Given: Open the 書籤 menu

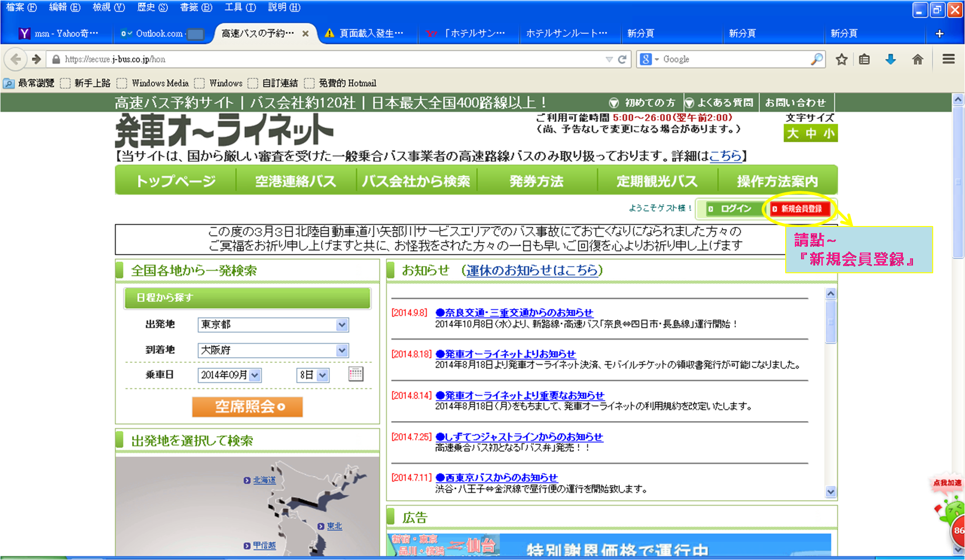Looking at the screenshot, I should click(196, 7).
